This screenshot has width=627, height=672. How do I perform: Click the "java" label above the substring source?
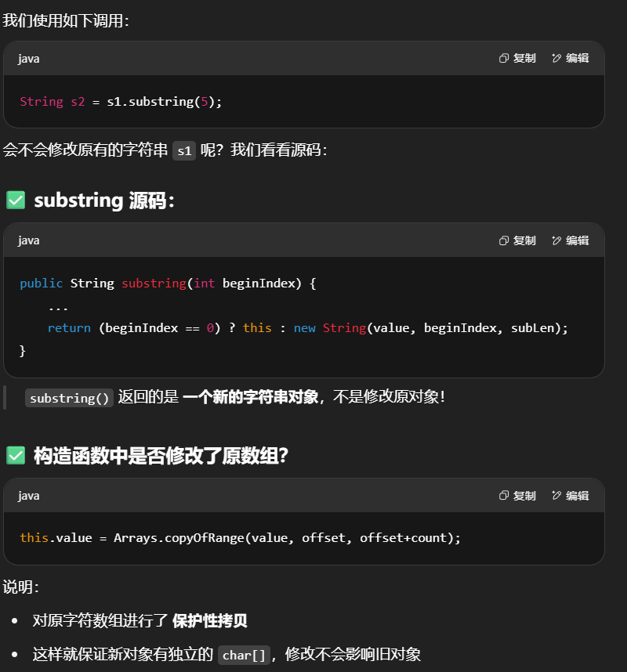29,240
